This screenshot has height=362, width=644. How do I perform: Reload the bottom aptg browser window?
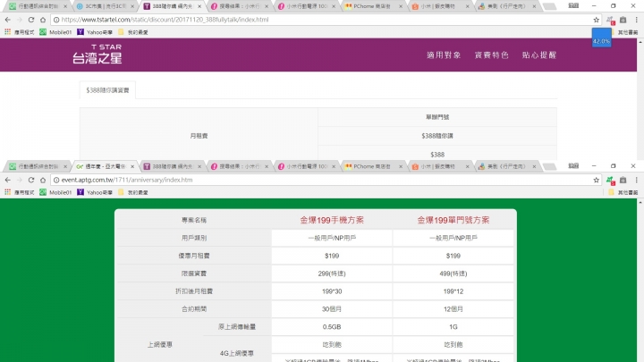pyautogui.click(x=31, y=180)
